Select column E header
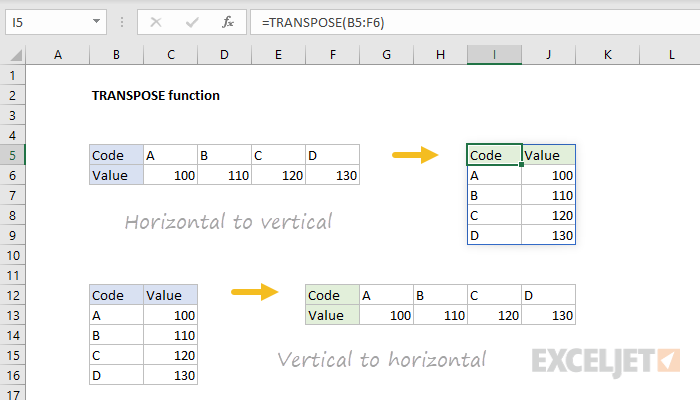 pos(279,55)
